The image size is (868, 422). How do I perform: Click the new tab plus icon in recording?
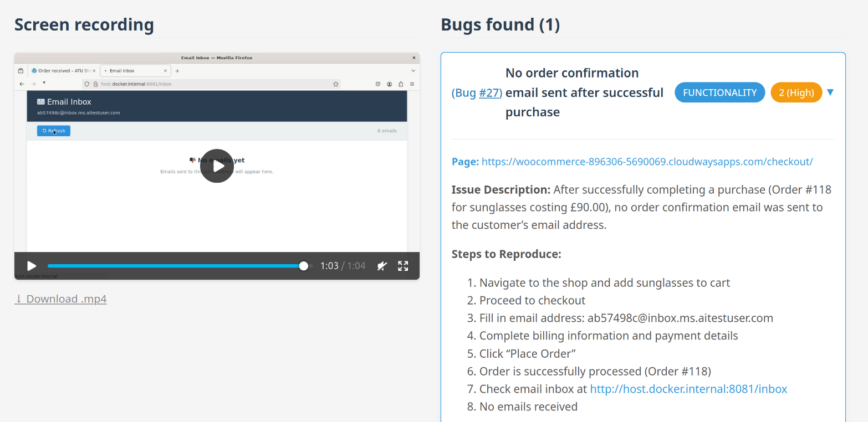point(177,71)
